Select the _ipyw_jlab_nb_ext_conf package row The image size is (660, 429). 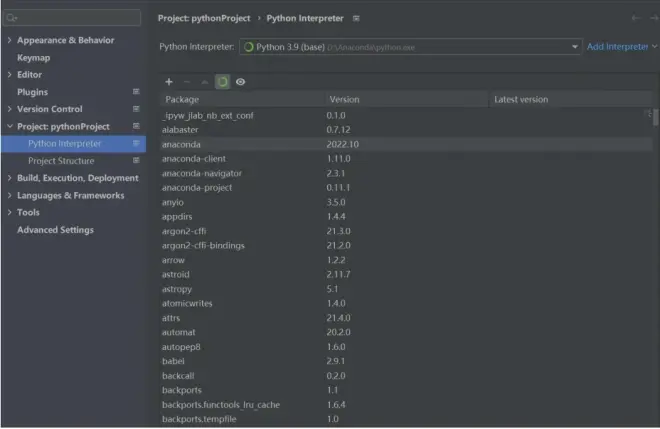pos(406,115)
